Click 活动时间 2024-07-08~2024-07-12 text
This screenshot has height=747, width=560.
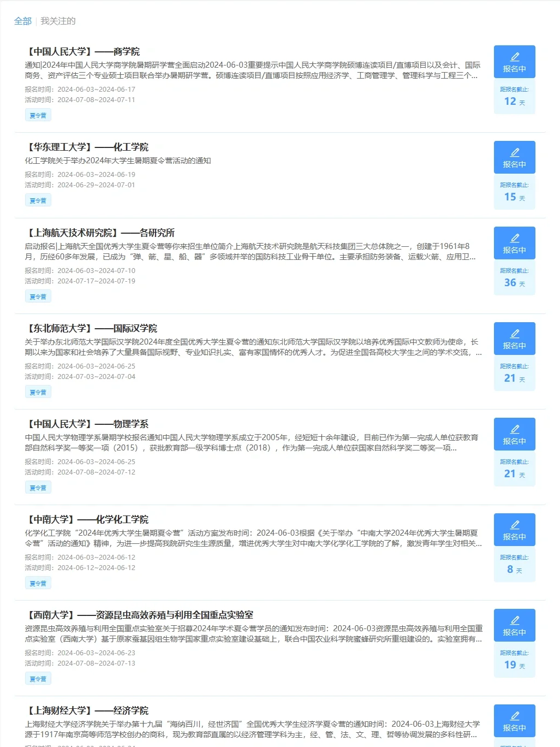pyautogui.click(x=80, y=472)
